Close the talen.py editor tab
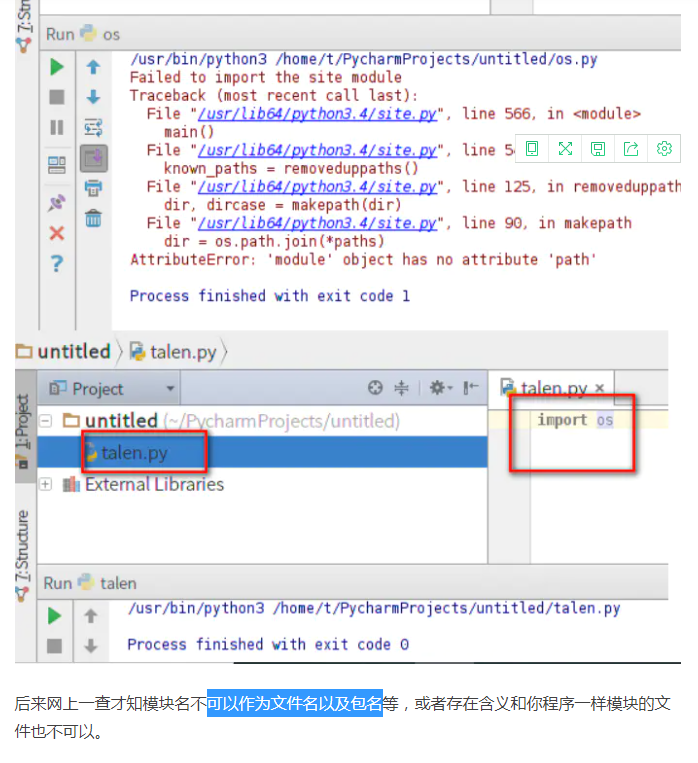The image size is (698, 763). pos(600,388)
